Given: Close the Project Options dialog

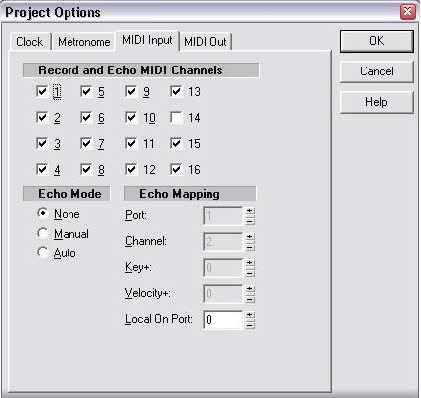Looking at the screenshot, I should 407,12.
